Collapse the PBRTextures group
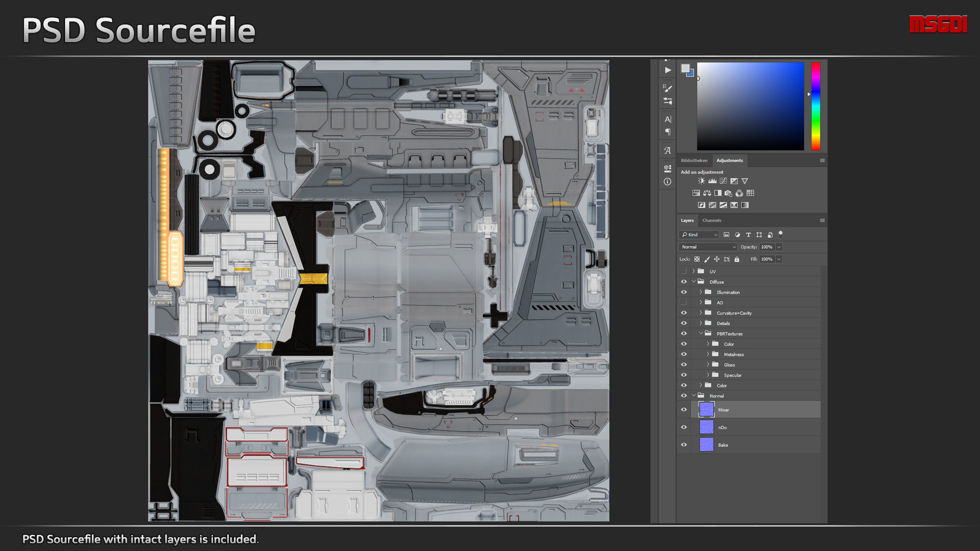The width and height of the screenshot is (980, 551). coord(701,333)
